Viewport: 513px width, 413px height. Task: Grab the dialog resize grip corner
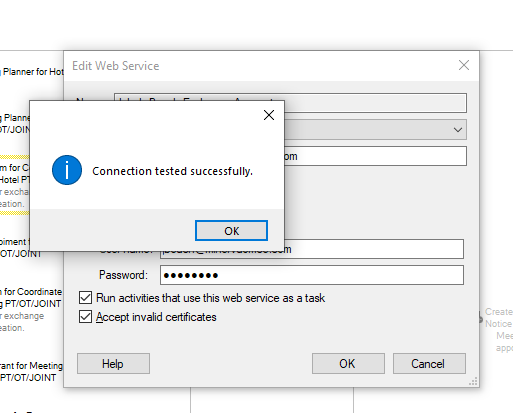point(473,381)
